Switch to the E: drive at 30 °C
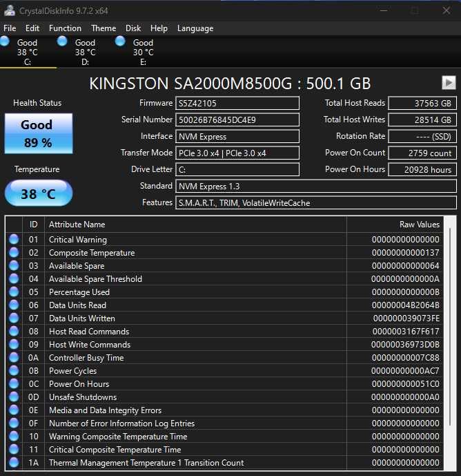 [143, 52]
